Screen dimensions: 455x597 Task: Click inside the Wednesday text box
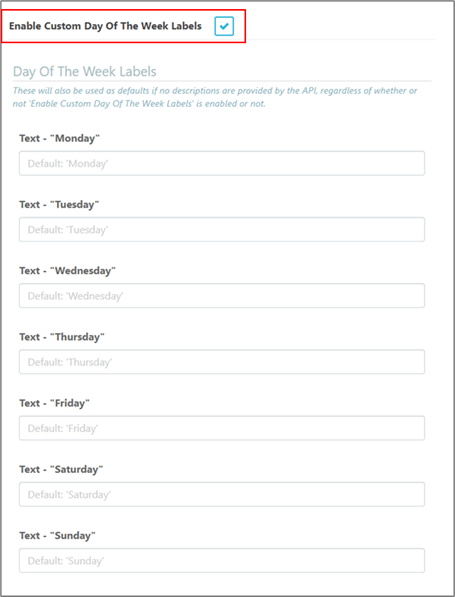pyautogui.click(x=222, y=296)
